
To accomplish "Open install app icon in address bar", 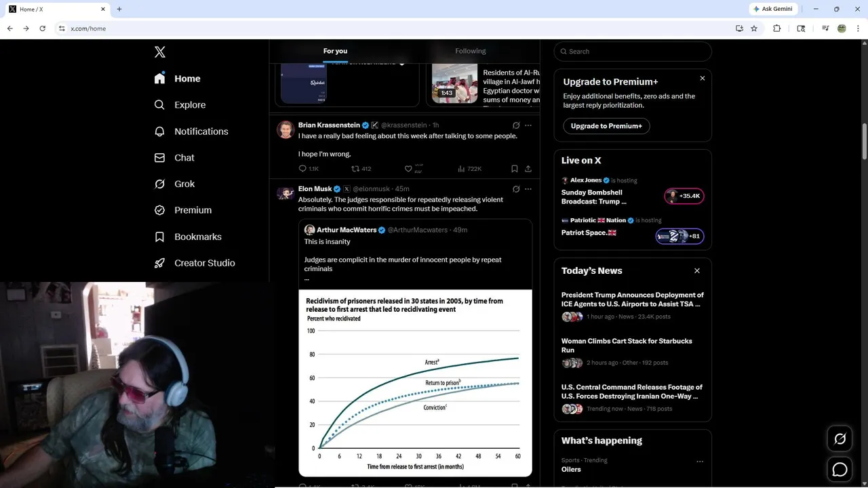I will 739,28.
